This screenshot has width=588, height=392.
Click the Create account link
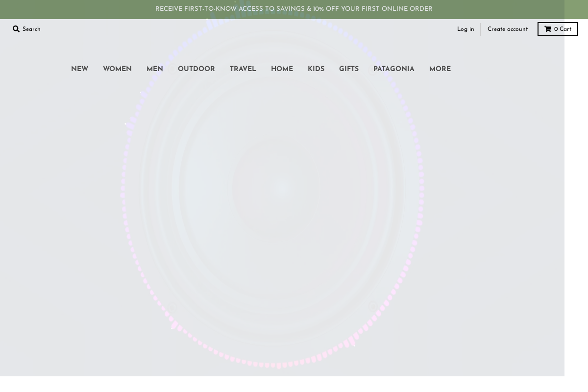tap(507, 29)
